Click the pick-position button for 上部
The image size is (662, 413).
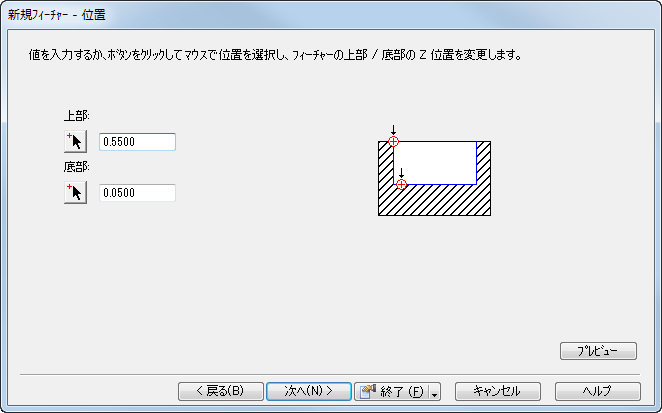(76, 142)
